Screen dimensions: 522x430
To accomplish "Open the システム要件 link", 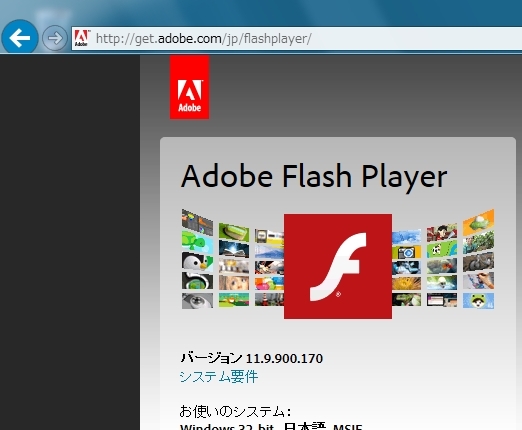I will (x=219, y=377).
